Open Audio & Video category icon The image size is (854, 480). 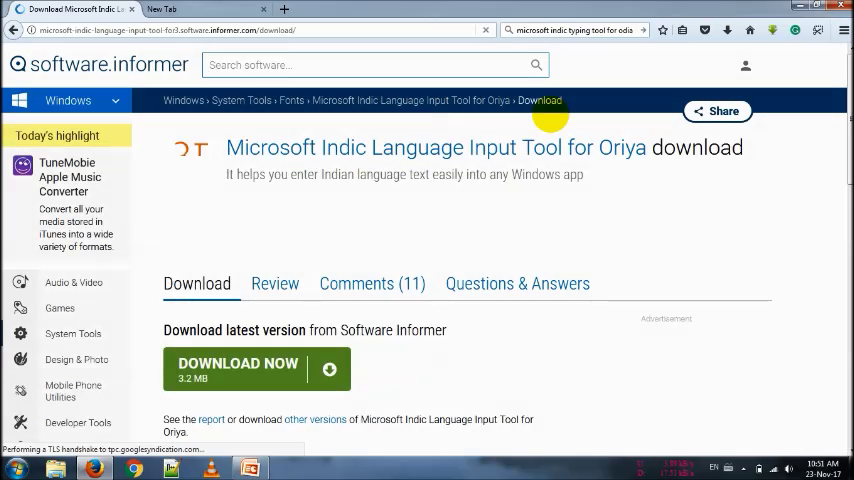[21, 282]
